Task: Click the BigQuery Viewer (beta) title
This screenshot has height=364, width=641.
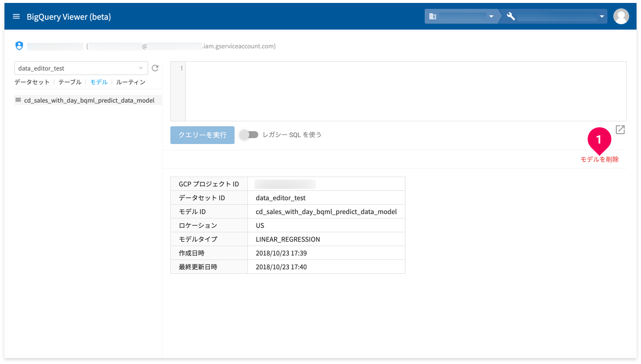Action: (x=69, y=17)
